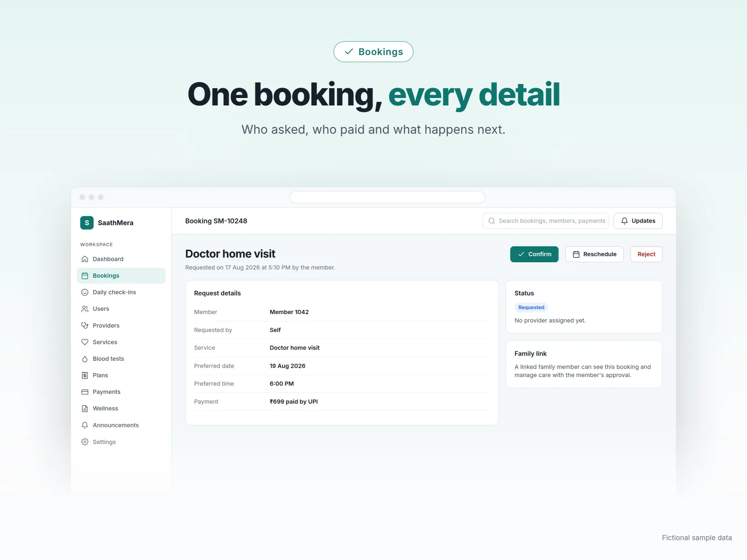Click the search bookings input field
This screenshot has width=747, height=560.
tap(545, 221)
